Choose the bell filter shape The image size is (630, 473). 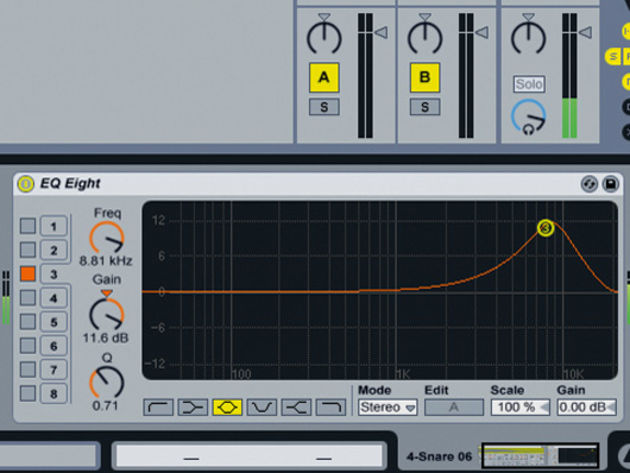point(227,407)
